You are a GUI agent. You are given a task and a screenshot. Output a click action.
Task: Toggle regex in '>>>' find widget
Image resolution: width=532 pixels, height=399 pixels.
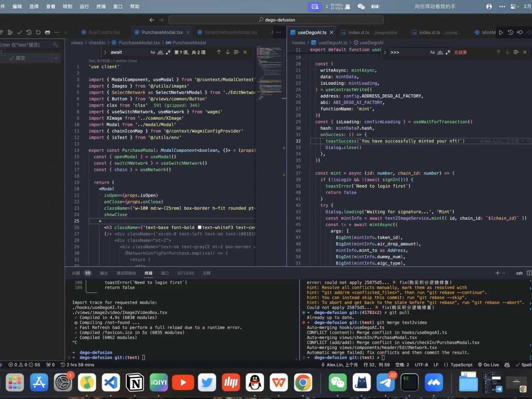448,52
